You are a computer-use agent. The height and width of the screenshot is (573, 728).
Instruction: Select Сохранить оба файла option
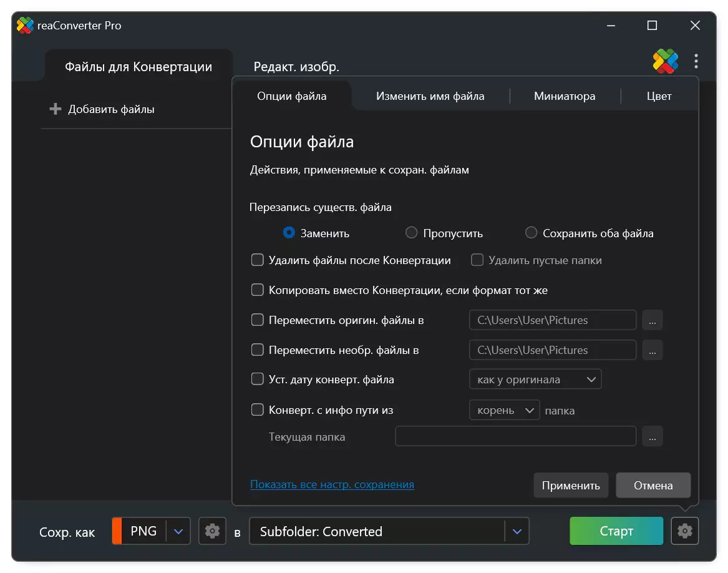pos(531,232)
